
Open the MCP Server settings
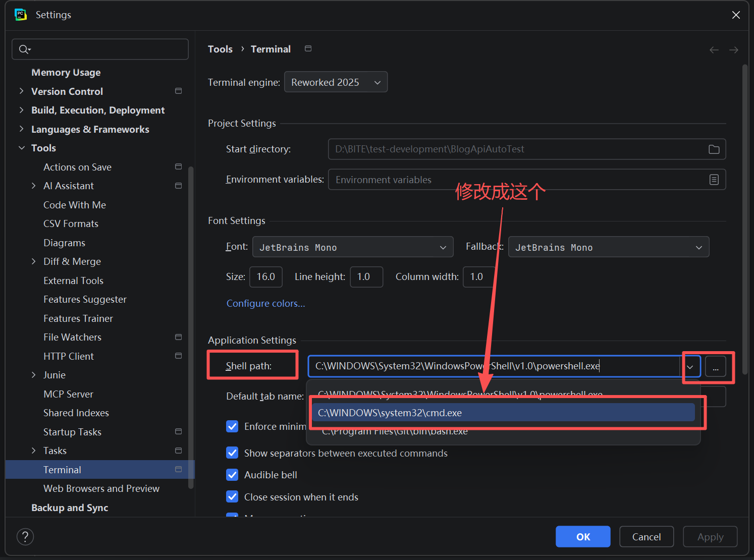pos(68,394)
